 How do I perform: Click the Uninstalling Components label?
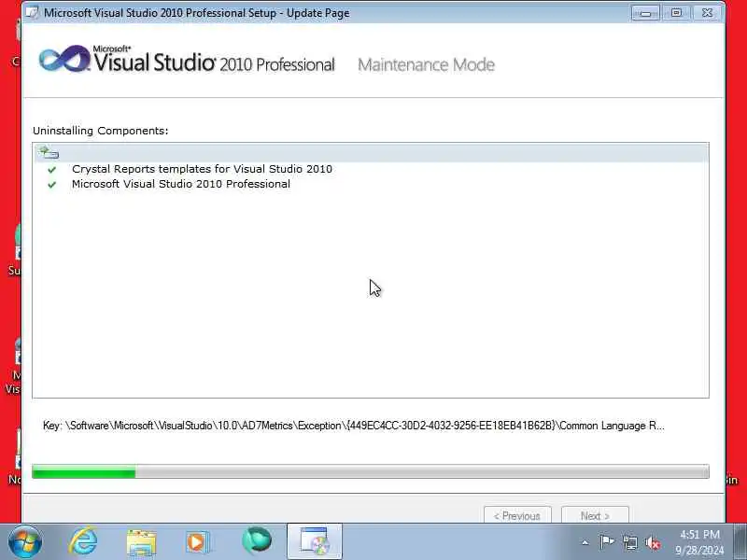[101, 131]
